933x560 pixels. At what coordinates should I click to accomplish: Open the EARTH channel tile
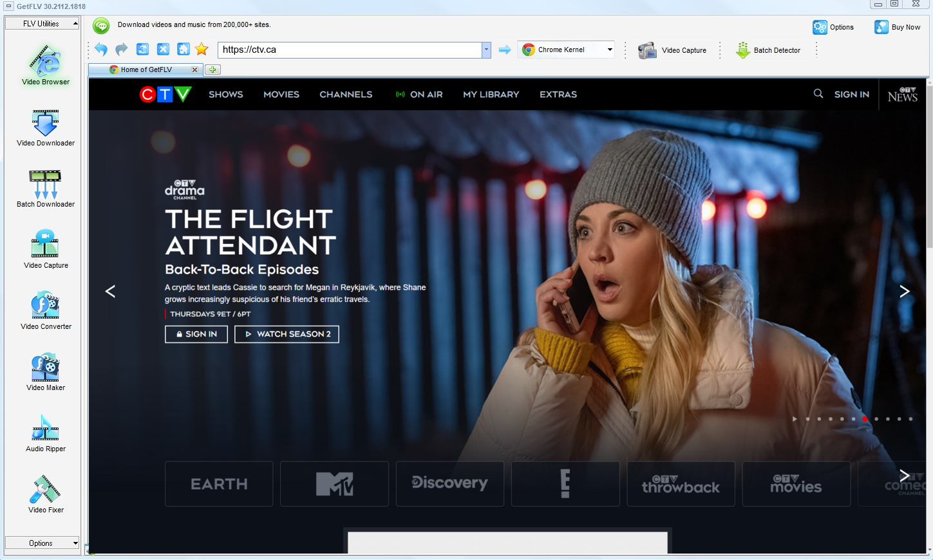pos(219,484)
